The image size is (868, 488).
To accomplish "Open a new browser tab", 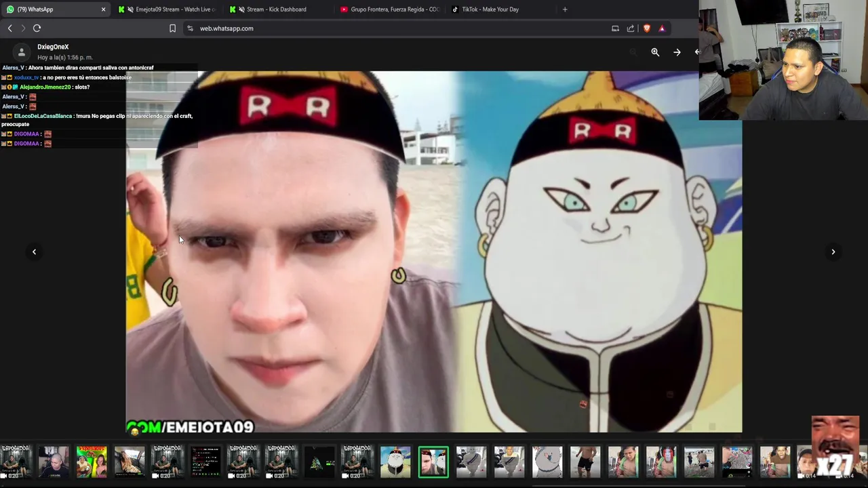I will click(x=565, y=9).
